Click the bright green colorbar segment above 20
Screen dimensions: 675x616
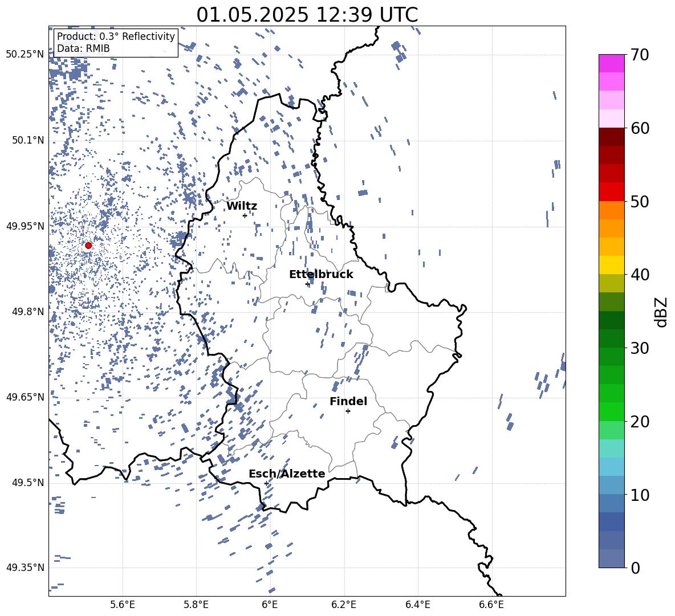(611, 412)
